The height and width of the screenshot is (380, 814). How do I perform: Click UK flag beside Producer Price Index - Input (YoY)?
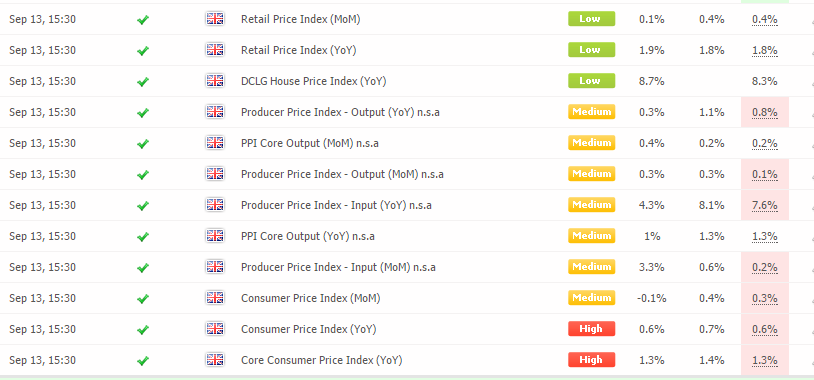[x=214, y=205]
